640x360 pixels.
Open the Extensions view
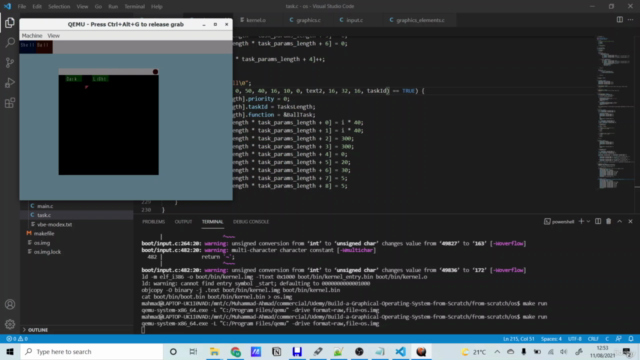(x=10, y=102)
